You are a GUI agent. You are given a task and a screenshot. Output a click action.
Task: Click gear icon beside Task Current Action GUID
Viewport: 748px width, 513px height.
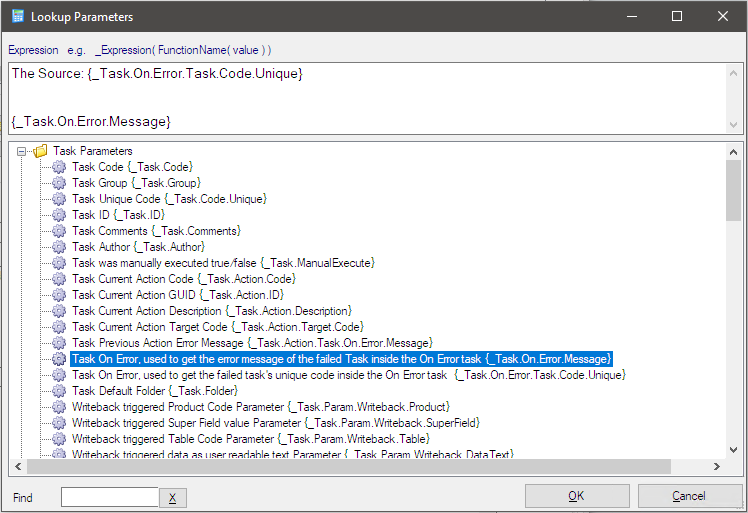tap(59, 295)
